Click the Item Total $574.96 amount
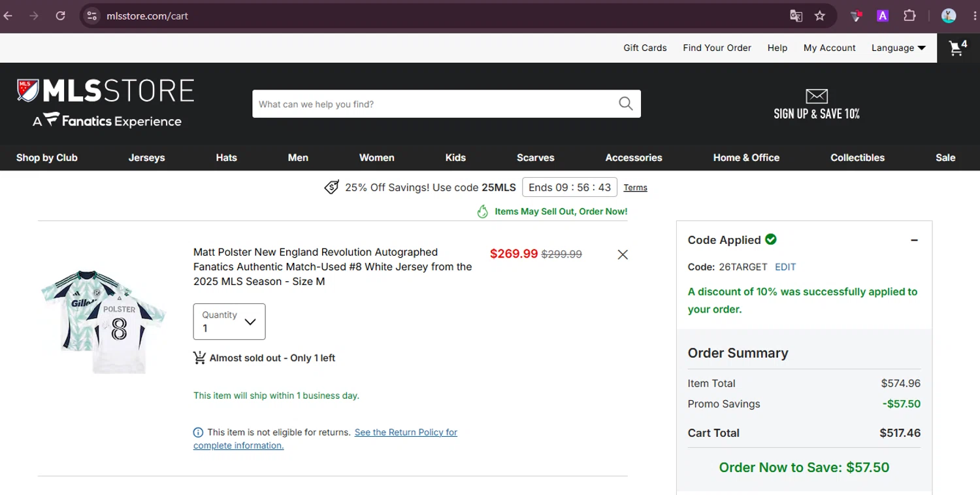Screen dimensions: 980x495 pyautogui.click(x=901, y=384)
